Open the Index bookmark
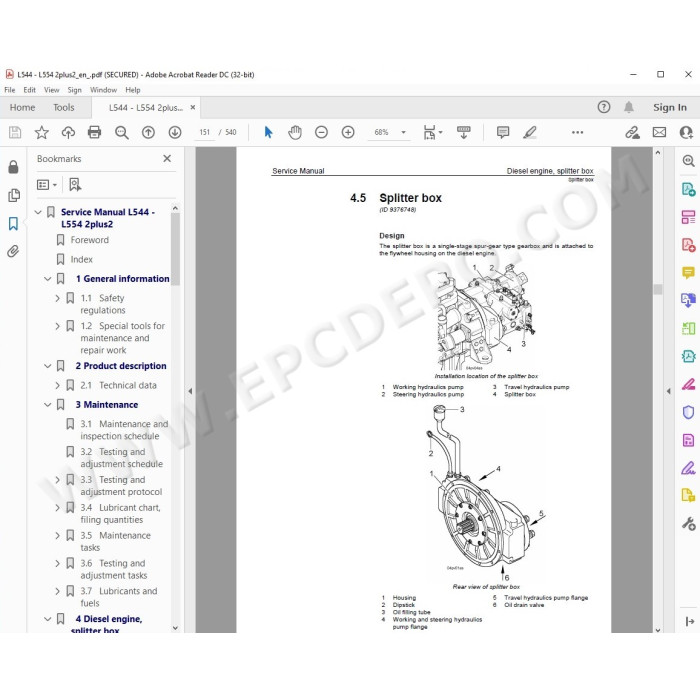The height and width of the screenshot is (700, 700). pyautogui.click(x=82, y=259)
